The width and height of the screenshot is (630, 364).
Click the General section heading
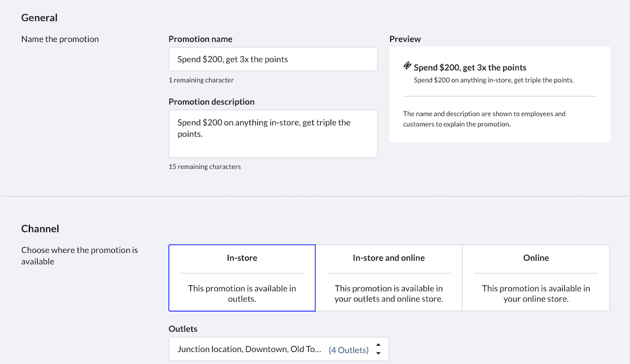(39, 18)
